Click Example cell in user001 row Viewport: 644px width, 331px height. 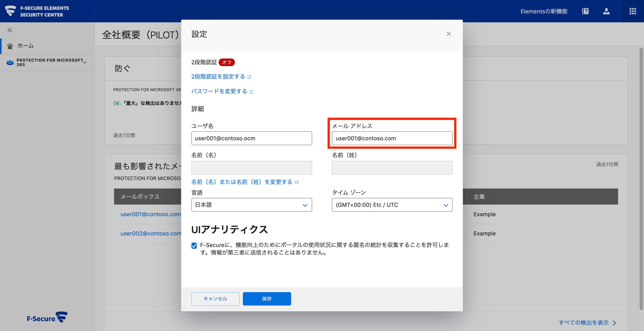(x=484, y=214)
